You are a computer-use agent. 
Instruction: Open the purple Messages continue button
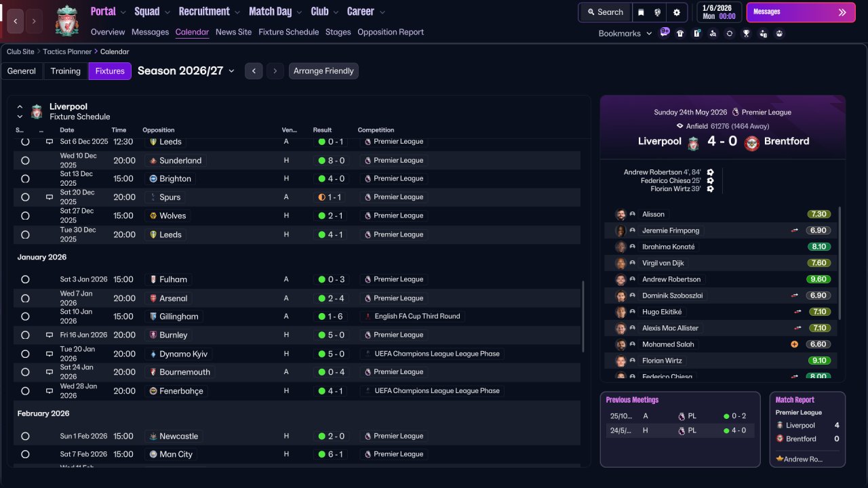(801, 12)
